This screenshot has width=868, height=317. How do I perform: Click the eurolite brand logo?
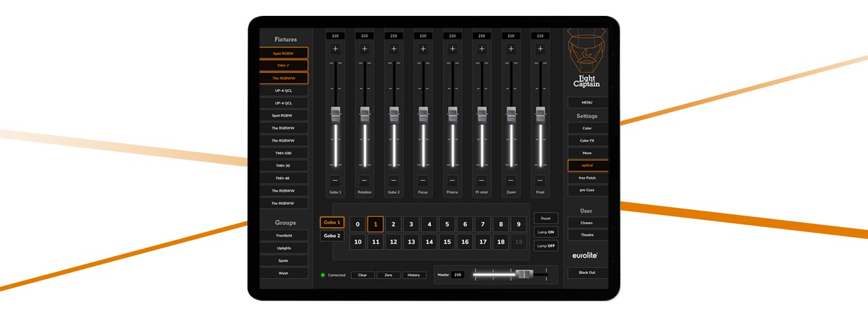click(586, 255)
